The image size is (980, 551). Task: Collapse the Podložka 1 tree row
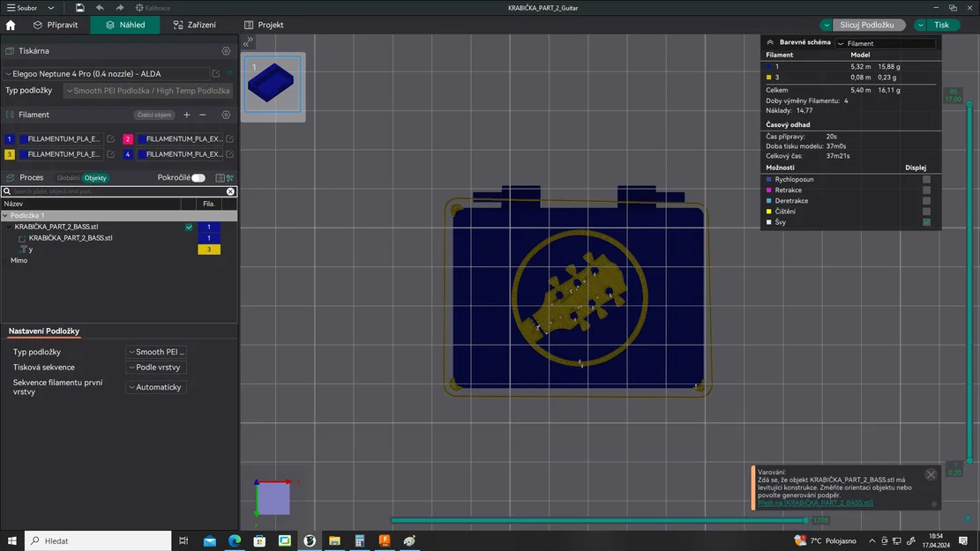pyautogui.click(x=5, y=215)
